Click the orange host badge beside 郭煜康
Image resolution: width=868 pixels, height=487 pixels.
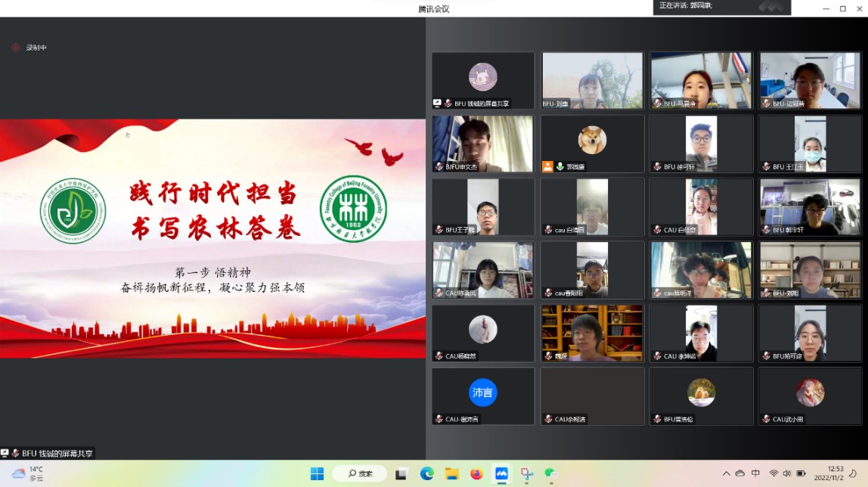[x=547, y=166]
